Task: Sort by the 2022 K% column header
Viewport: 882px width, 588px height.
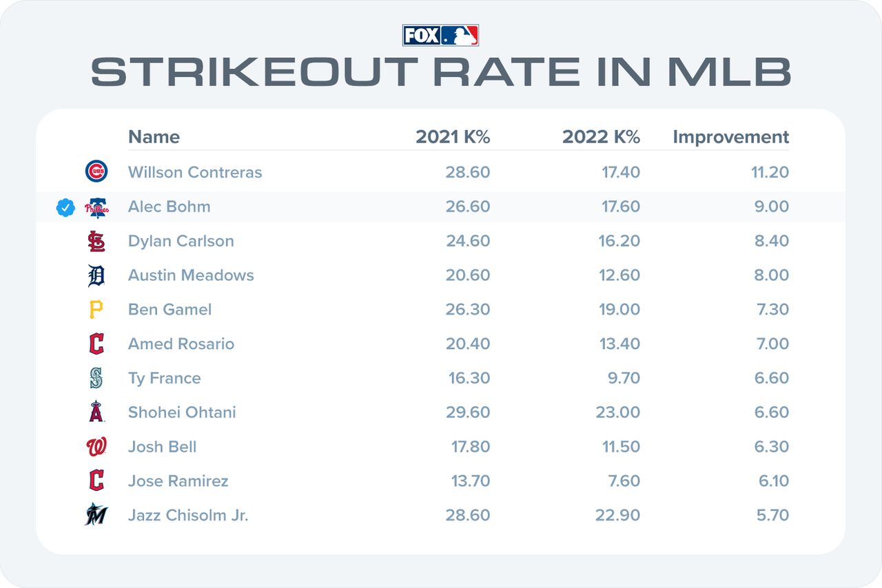Action: (x=601, y=137)
